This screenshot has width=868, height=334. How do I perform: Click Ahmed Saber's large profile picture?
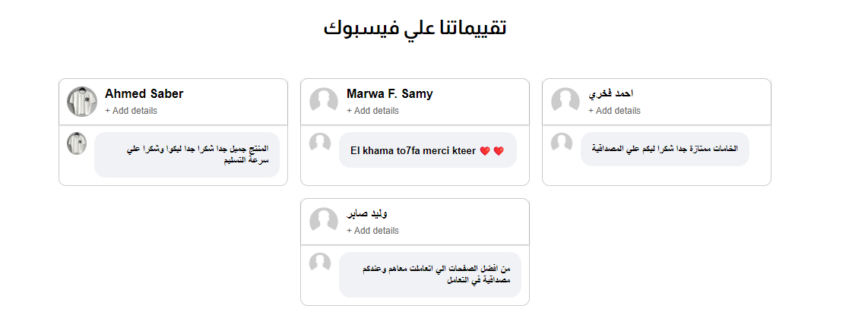(82, 101)
